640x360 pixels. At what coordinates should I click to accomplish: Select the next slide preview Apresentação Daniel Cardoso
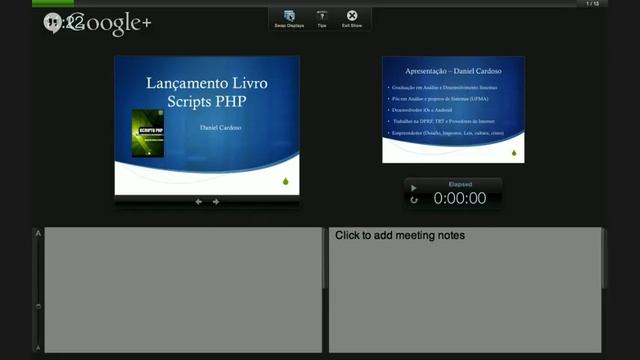coord(453,110)
